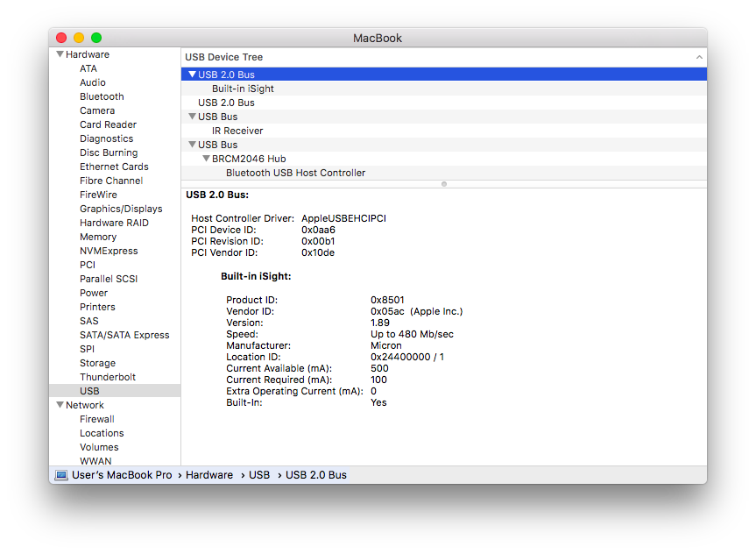
Task: Select Ethernet Cards in sidebar
Action: (114, 167)
